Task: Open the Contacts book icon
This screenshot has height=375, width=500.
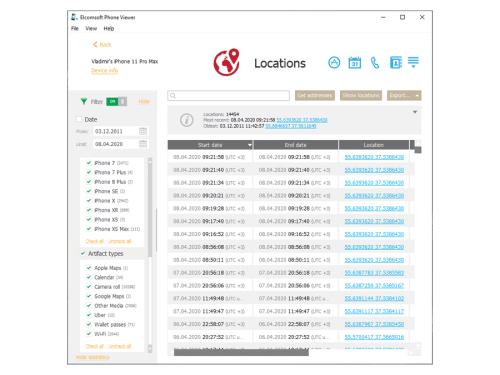Action: click(x=396, y=62)
